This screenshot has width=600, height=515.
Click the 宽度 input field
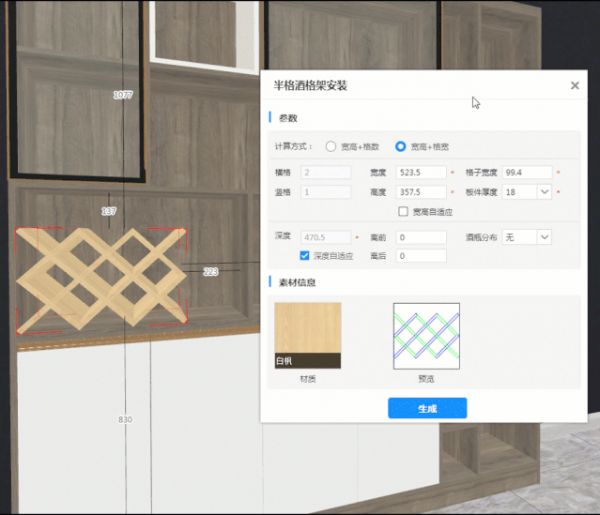click(x=421, y=172)
